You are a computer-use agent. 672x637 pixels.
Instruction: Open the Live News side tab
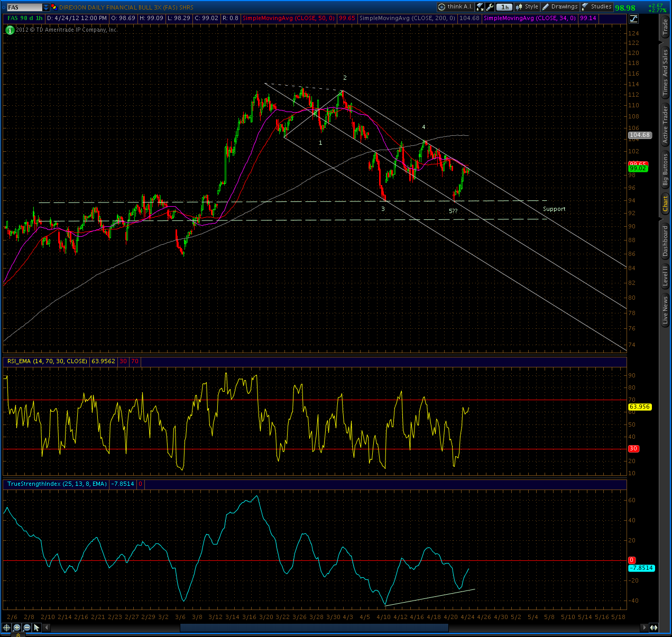(666, 310)
